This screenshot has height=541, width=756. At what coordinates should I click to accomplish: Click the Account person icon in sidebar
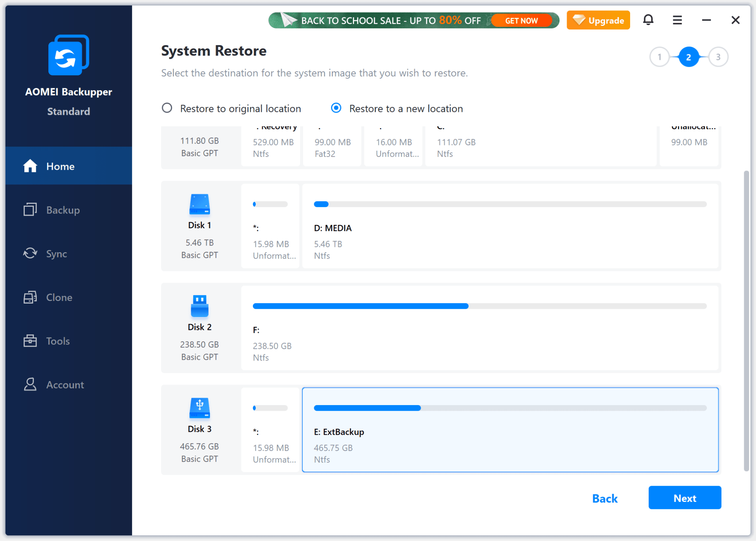click(x=30, y=384)
